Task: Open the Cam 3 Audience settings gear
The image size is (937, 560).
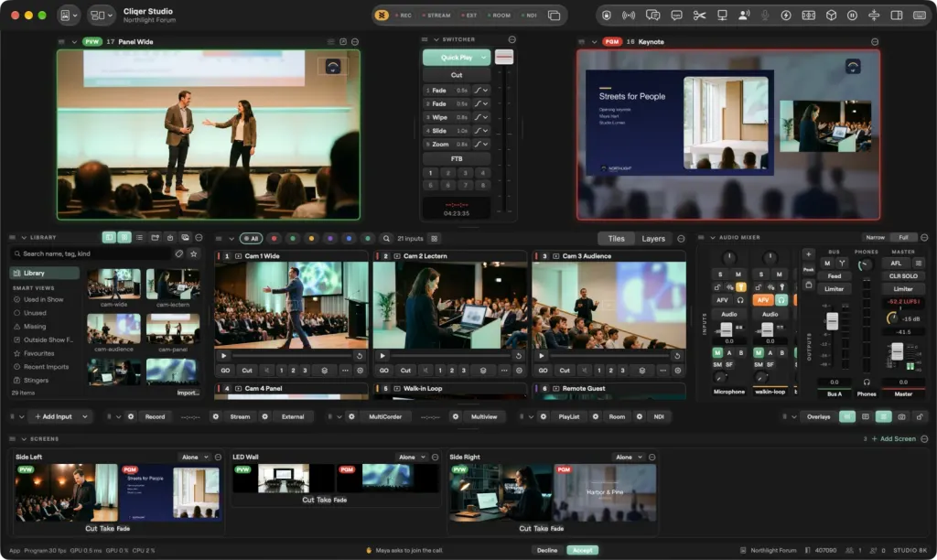Action: pos(678,371)
